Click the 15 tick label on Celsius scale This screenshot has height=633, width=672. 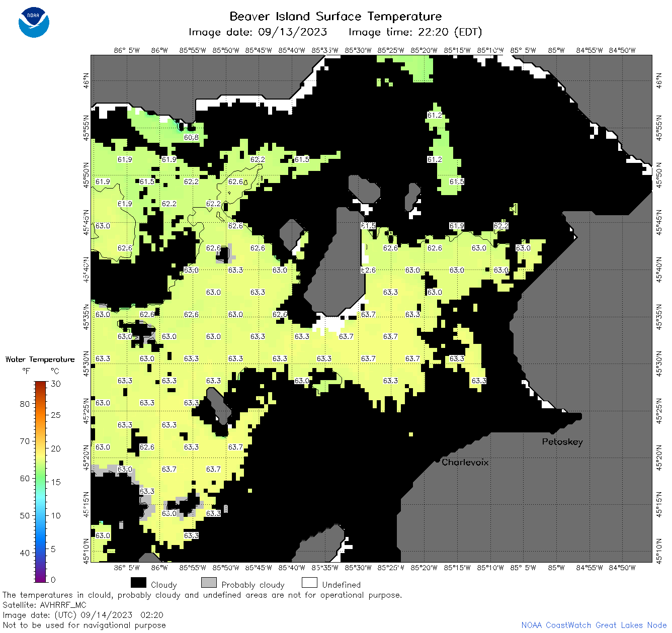[56, 482]
